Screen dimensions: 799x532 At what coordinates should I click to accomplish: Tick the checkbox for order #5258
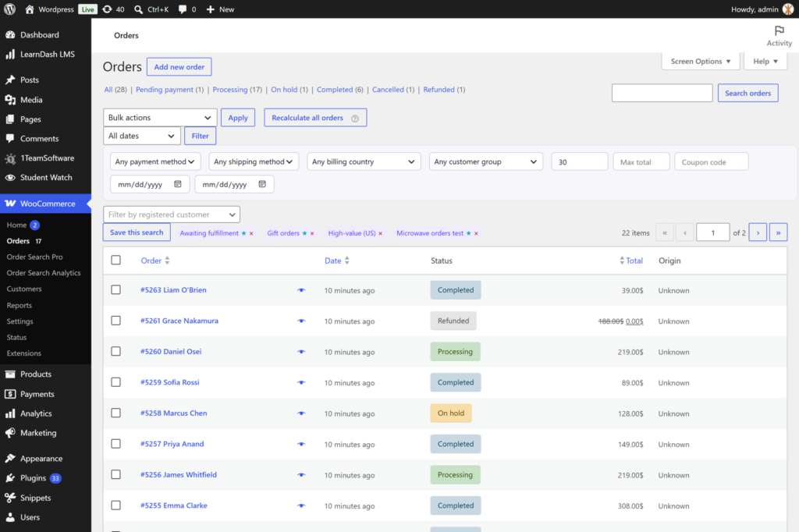116,413
